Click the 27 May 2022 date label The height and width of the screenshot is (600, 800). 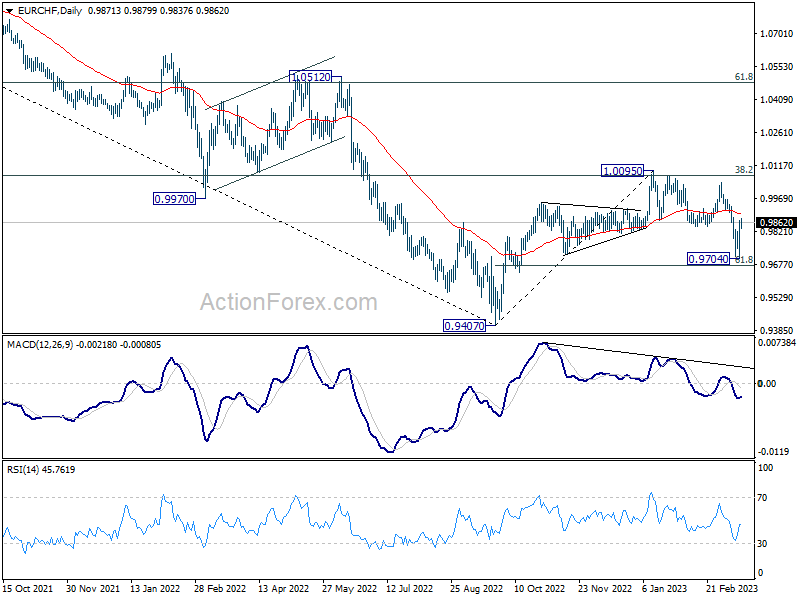(349, 589)
